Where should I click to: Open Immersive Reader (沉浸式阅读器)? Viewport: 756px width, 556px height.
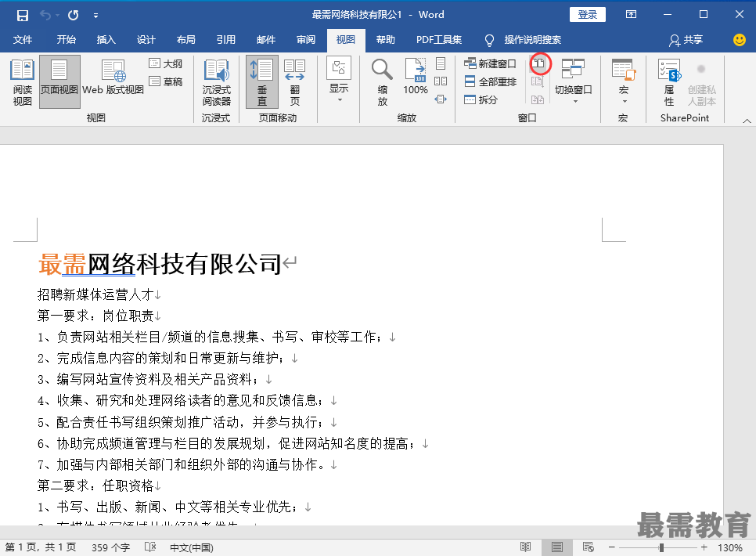(x=217, y=82)
